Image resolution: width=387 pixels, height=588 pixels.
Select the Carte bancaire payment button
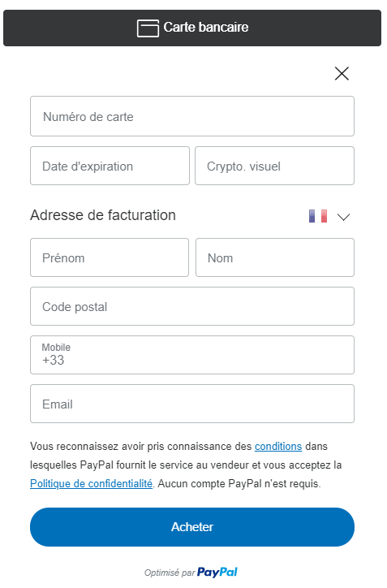(x=192, y=28)
